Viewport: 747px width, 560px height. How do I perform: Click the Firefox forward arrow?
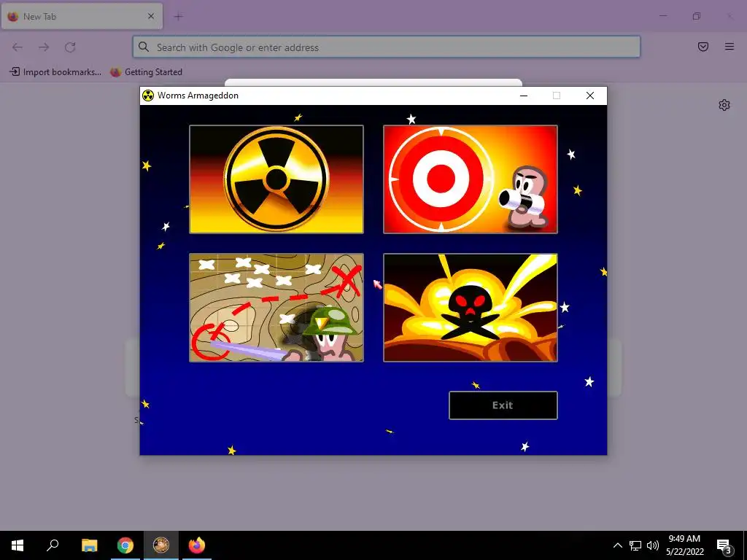pyautogui.click(x=44, y=47)
